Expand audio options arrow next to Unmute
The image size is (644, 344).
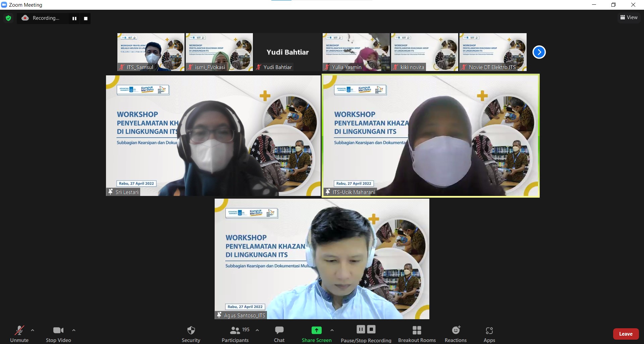point(33,330)
